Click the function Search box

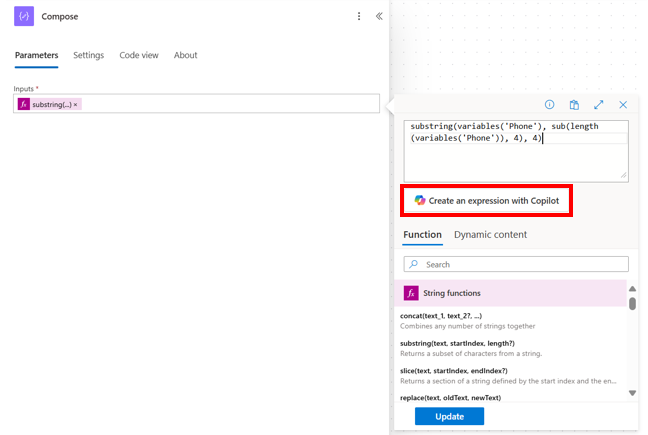(x=516, y=264)
